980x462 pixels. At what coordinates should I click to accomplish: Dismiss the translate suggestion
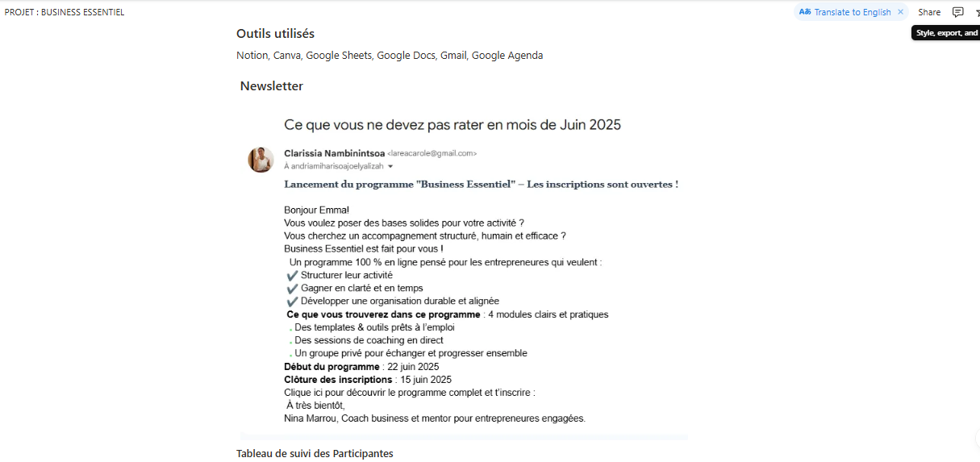coord(900,12)
